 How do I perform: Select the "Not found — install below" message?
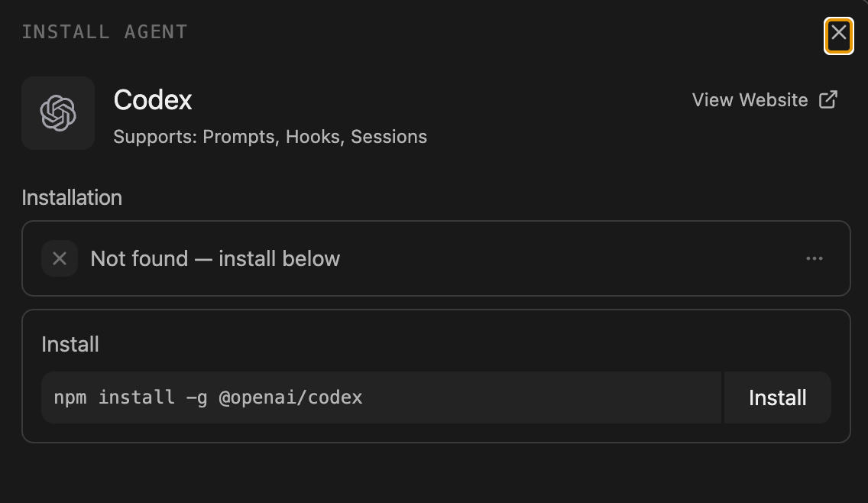(215, 258)
